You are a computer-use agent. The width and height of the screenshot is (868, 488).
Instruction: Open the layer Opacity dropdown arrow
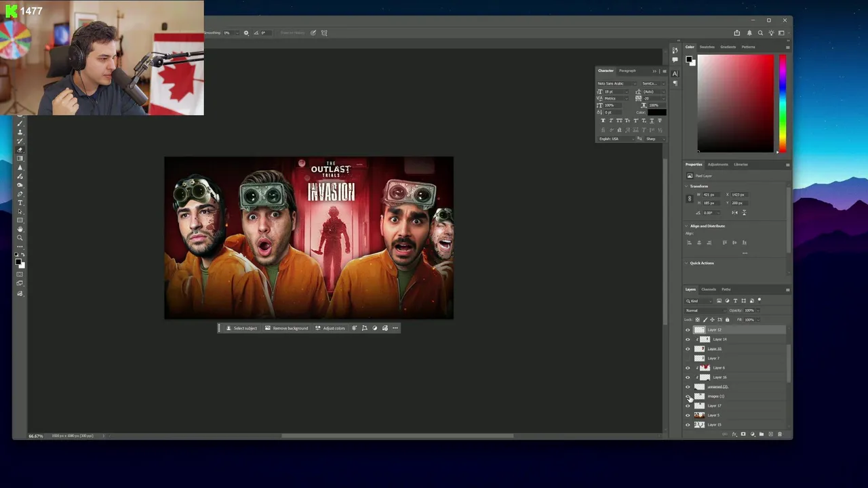[757, 310]
